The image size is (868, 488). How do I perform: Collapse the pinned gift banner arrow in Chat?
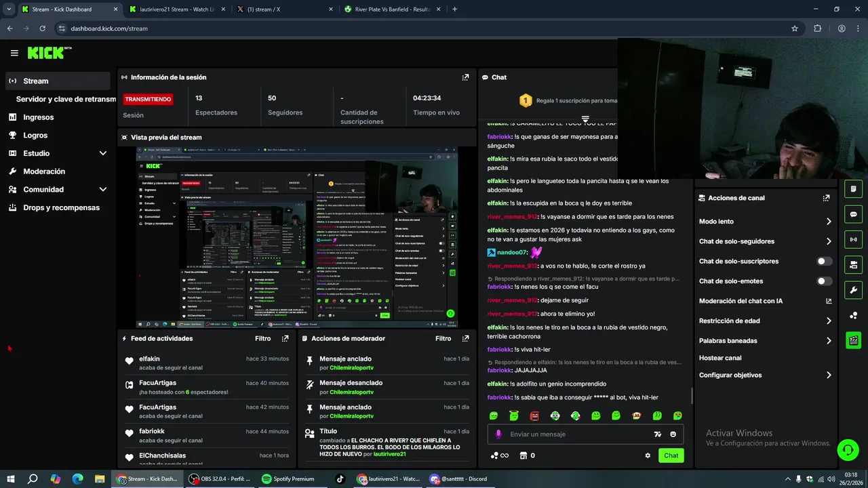click(585, 119)
